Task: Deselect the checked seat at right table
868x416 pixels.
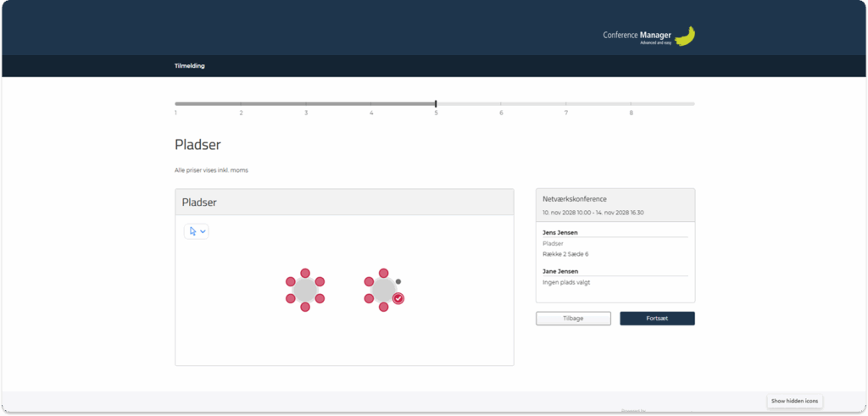Action: coord(398,298)
